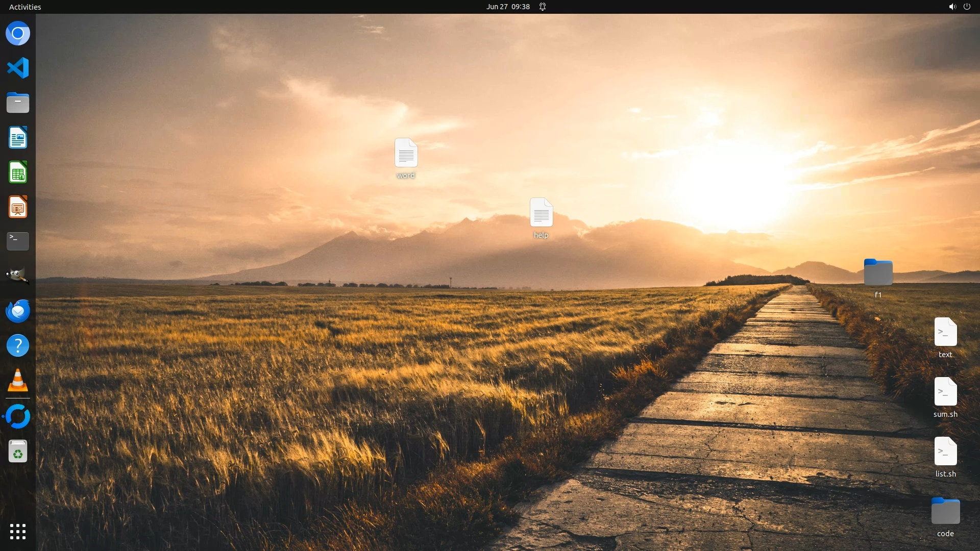Open LibreOffice Calc spreadsheet icon

[x=18, y=172]
